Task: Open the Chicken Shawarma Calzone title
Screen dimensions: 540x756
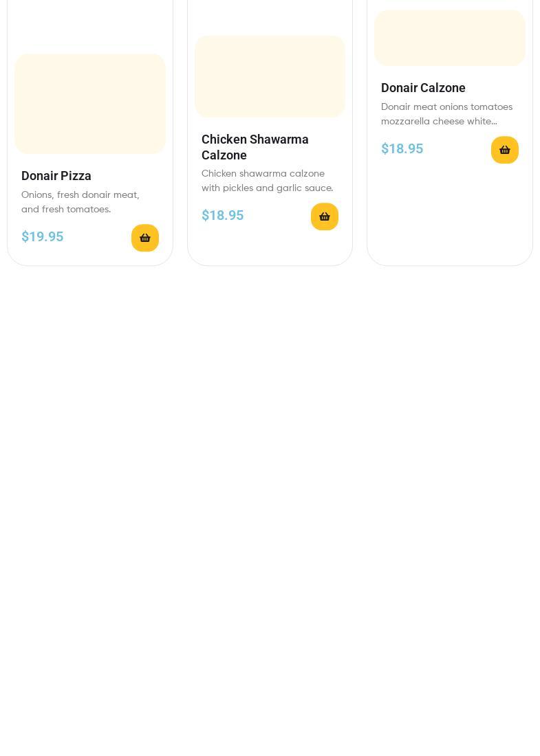Action: coord(255,147)
